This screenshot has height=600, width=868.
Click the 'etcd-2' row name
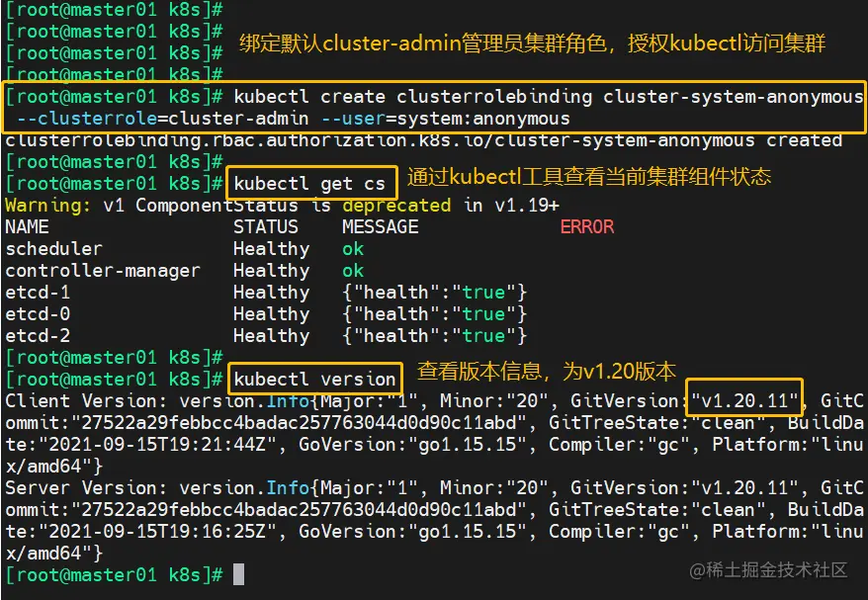[38, 335]
